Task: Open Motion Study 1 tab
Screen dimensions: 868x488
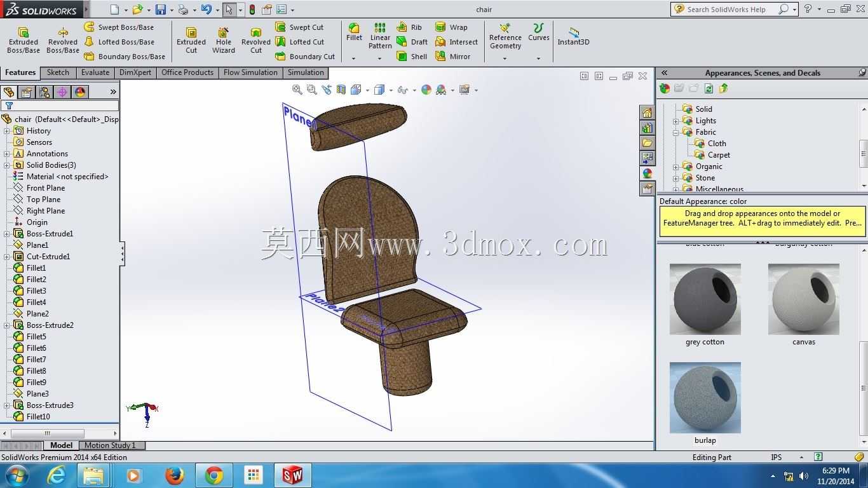Action: click(x=110, y=445)
